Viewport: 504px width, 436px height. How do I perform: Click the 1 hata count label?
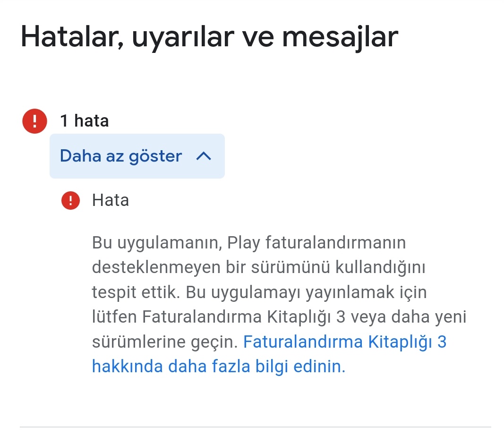point(85,121)
